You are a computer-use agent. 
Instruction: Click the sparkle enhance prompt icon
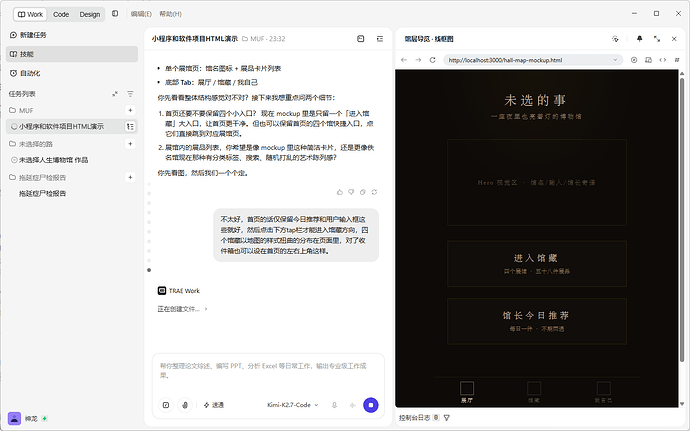(352, 405)
